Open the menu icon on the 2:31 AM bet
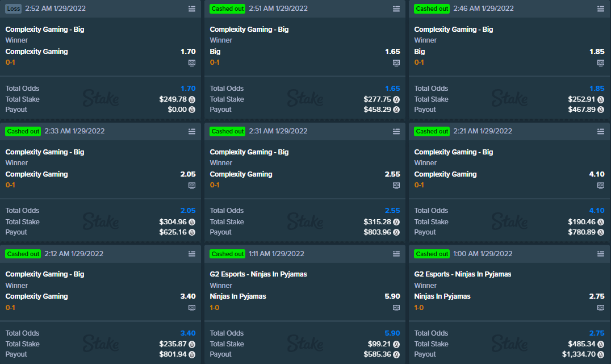 coord(396,131)
